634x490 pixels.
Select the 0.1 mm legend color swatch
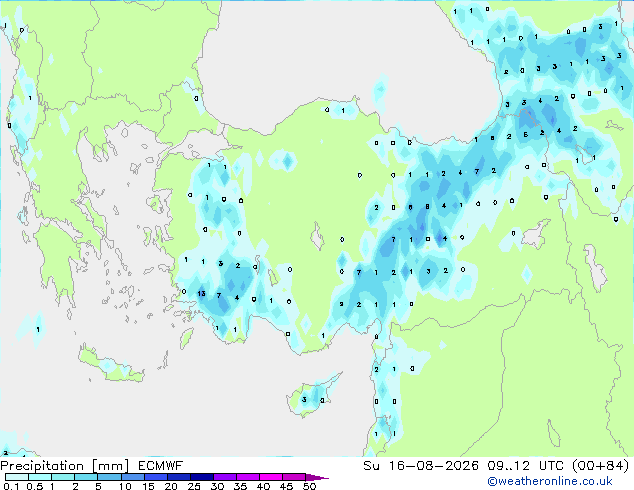tap(17, 477)
